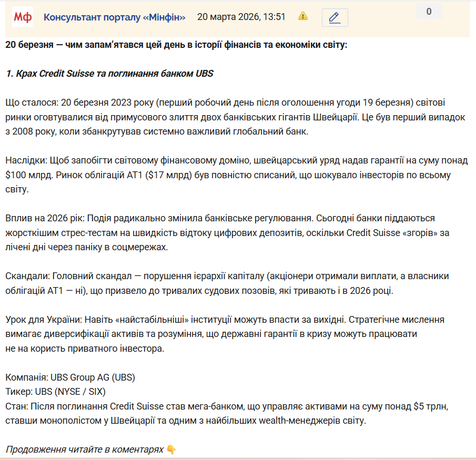Click the paragraph starting 'Що сталося:'
This screenshot has width=476, height=460.
coord(235,117)
